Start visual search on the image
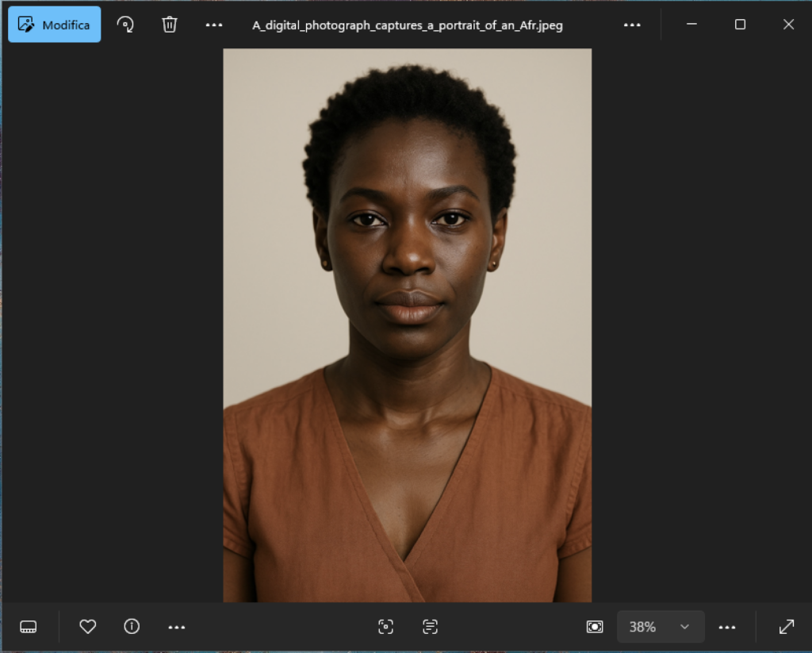Image resolution: width=812 pixels, height=653 pixels. pyautogui.click(x=385, y=627)
